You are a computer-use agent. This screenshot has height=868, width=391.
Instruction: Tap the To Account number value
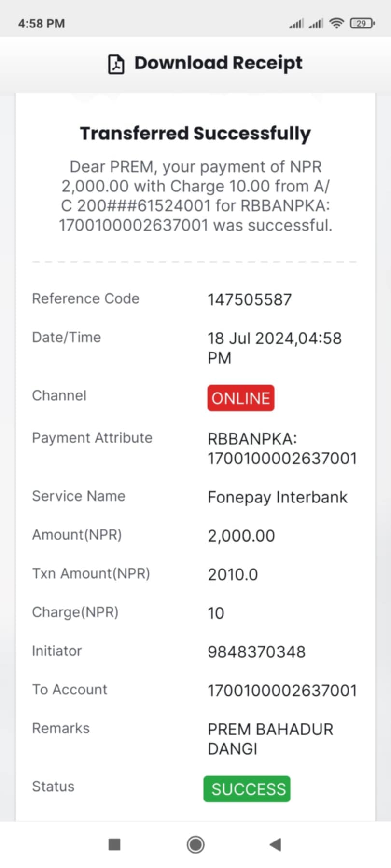click(282, 691)
